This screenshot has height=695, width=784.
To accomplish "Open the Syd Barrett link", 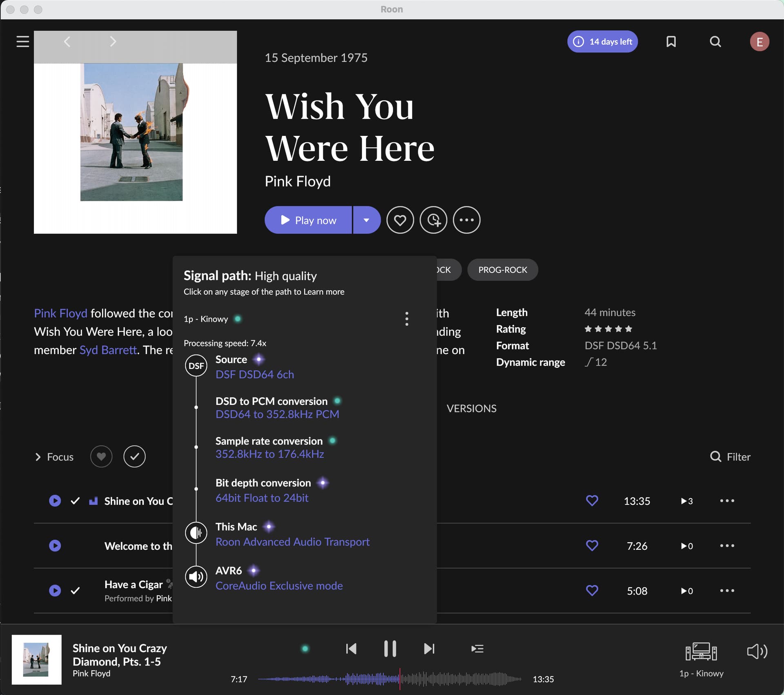I will click(x=108, y=350).
